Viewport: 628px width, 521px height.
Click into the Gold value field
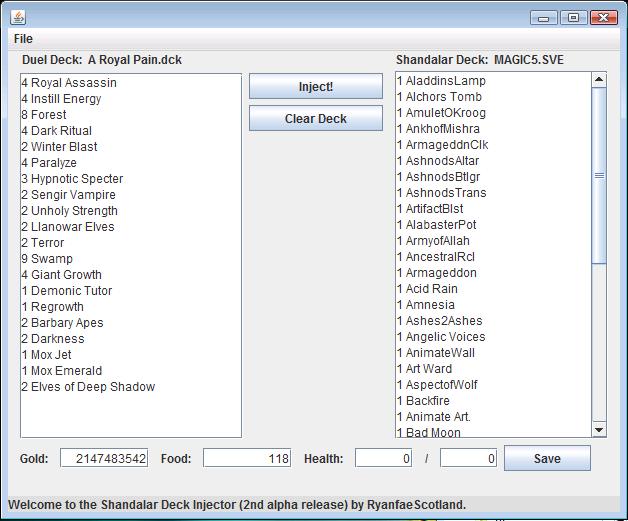(x=104, y=458)
